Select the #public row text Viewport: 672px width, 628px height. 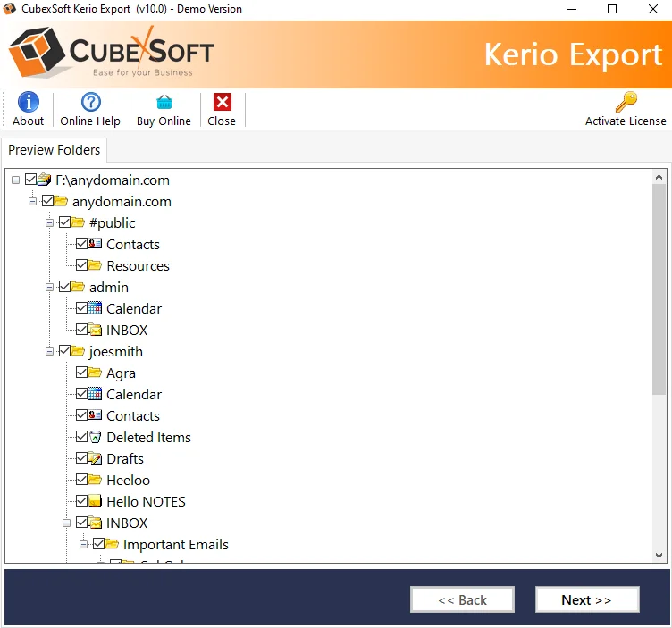[x=113, y=223]
